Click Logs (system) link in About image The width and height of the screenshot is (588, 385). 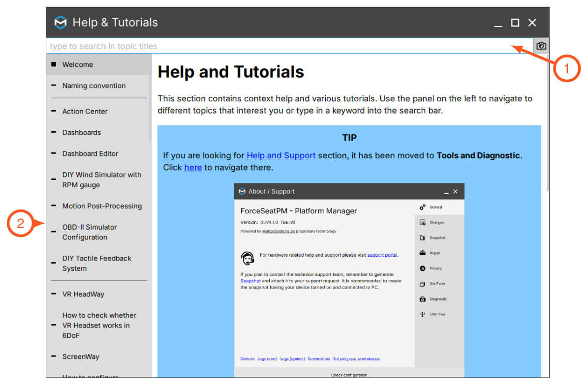(x=292, y=359)
